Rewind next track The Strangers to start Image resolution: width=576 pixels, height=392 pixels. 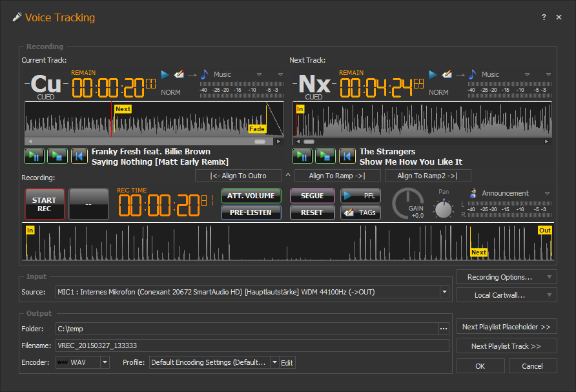(x=347, y=156)
